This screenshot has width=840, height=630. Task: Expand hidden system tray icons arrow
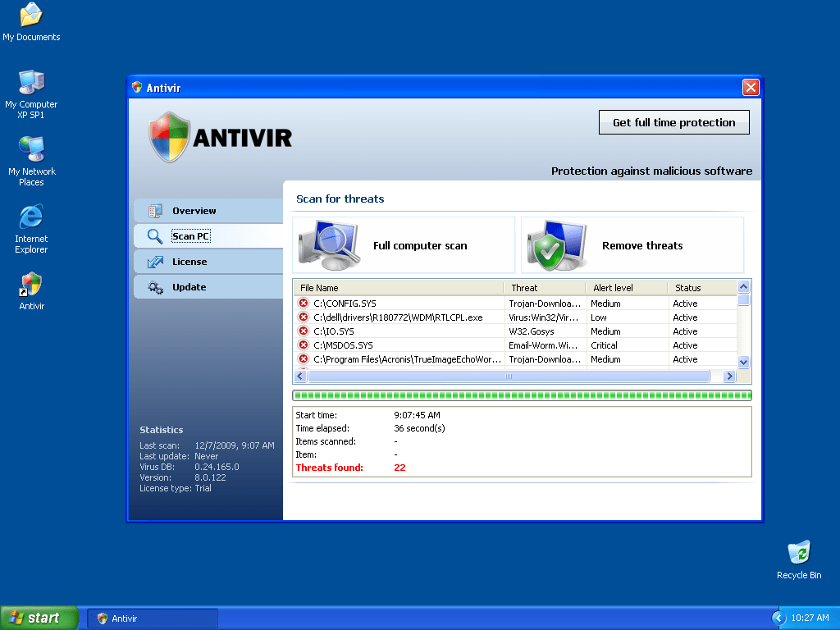click(778, 618)
